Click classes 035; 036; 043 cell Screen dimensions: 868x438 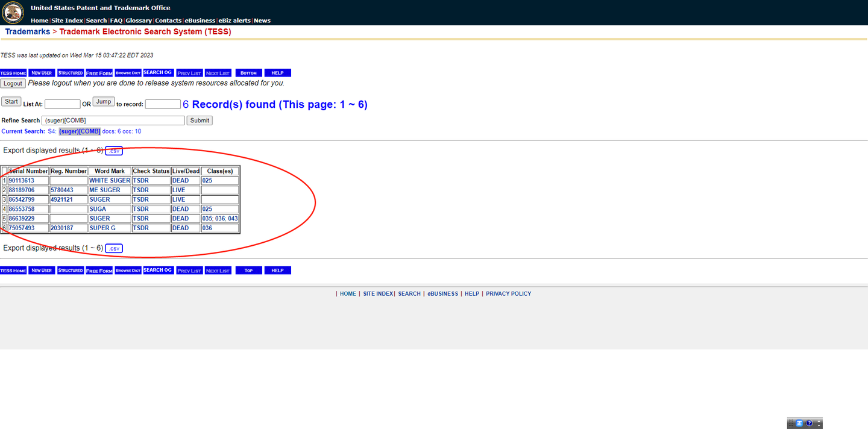pos(220,219)
